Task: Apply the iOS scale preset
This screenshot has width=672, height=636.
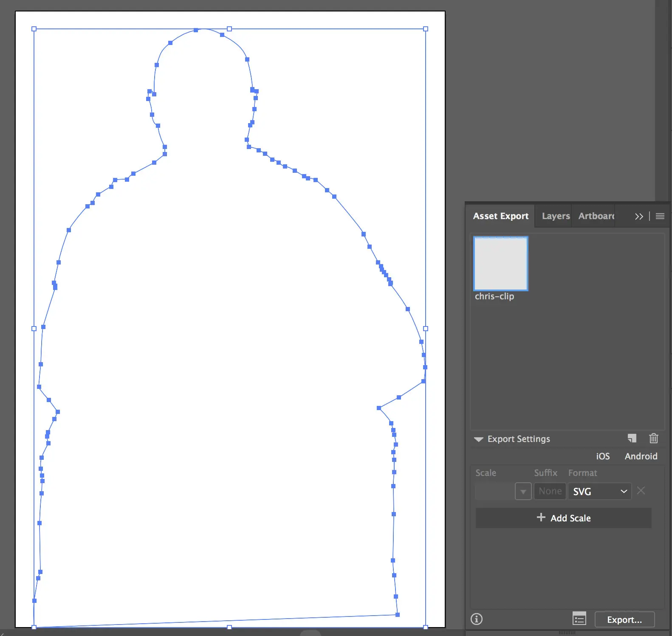Action: pyautogui.click(x=602, y=456)
